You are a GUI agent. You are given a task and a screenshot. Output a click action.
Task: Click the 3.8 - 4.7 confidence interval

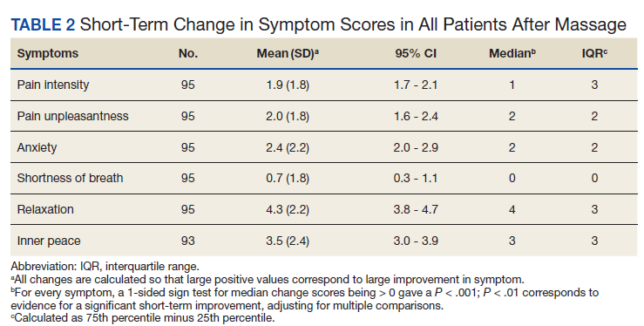pyautogui.click(x=416, y=209)
